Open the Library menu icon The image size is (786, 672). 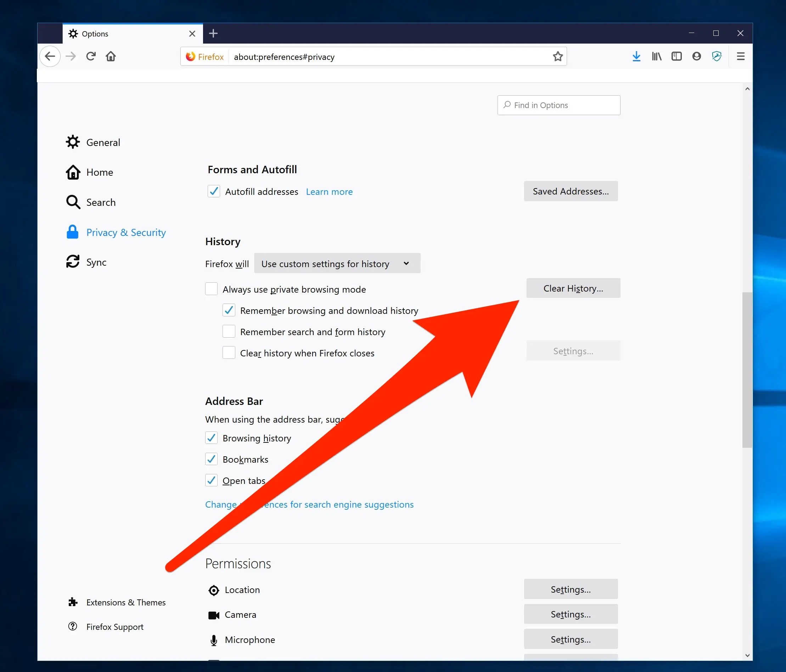click(x=656, y=56)
